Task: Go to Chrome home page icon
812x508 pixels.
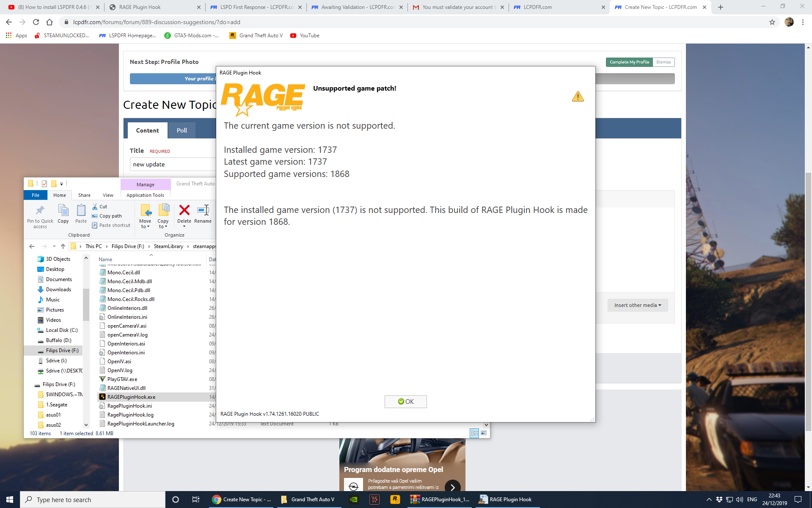Action: click(x=50, y=22)
